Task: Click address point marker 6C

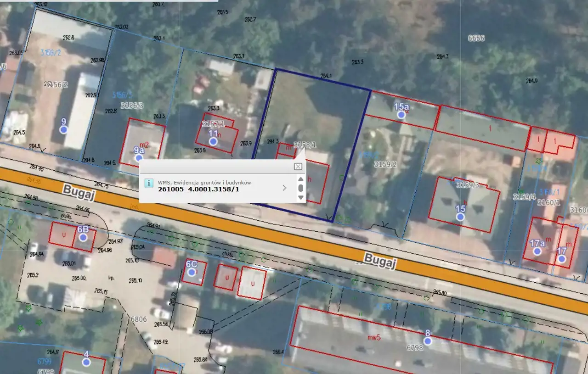Action: point(192,272)
